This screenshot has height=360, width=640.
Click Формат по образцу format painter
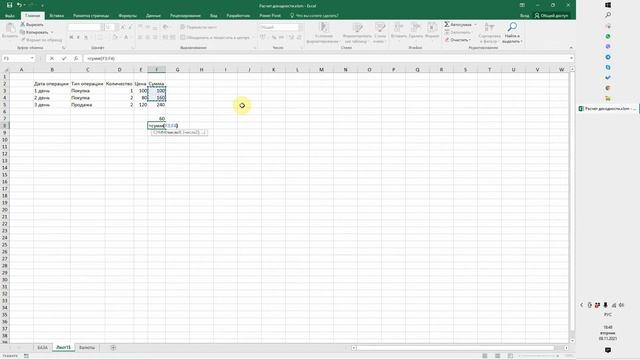(42, 40)
